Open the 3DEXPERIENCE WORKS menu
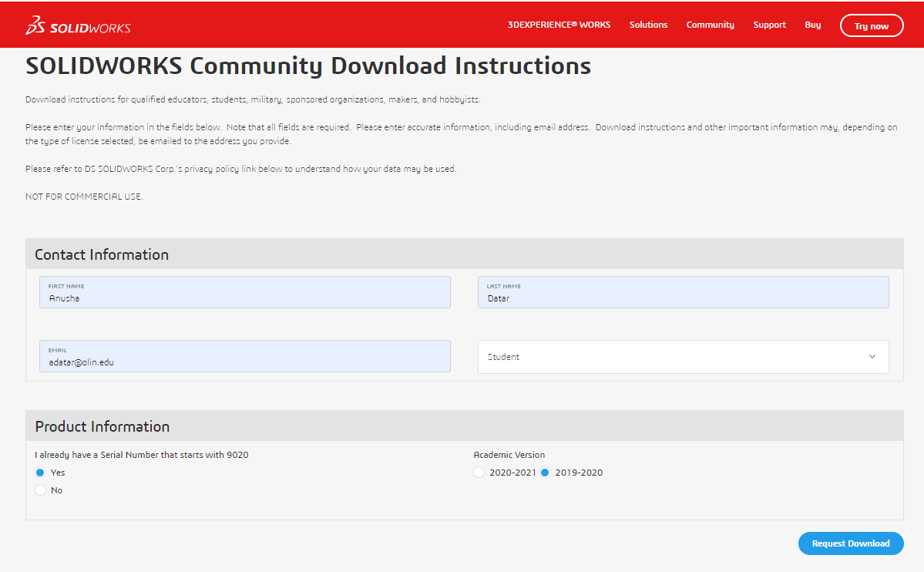924x572 pixels. click(559, 25)
